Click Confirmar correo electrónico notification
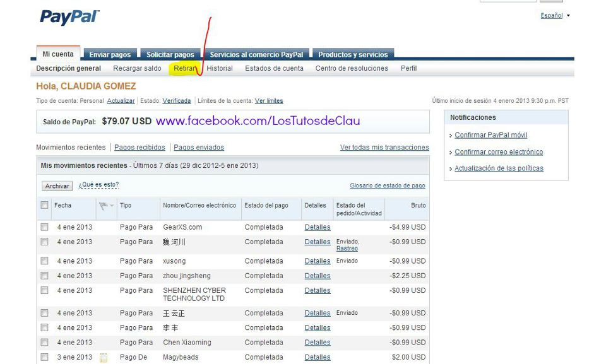 pyautogui.click(x=499, y=152)
